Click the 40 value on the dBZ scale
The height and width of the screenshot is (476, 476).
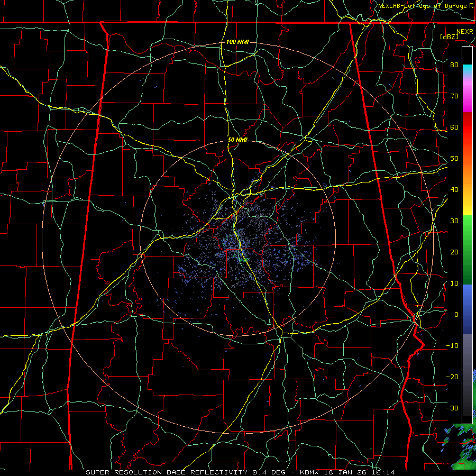[454, 190]
